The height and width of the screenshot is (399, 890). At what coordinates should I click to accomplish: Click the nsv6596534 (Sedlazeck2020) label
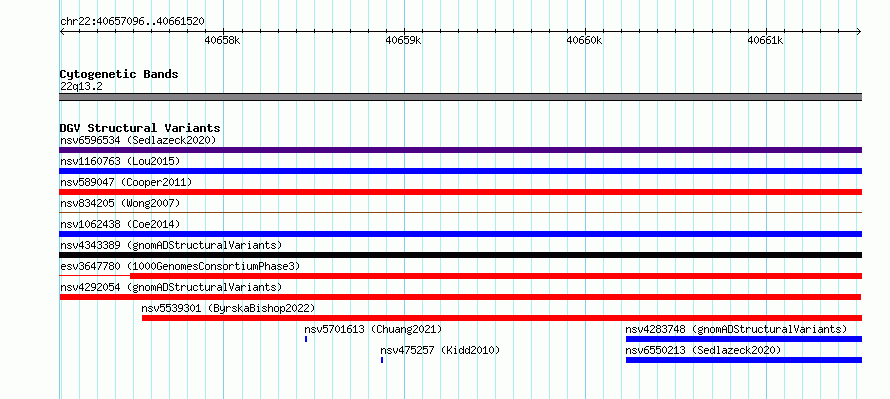click(138, 140)
